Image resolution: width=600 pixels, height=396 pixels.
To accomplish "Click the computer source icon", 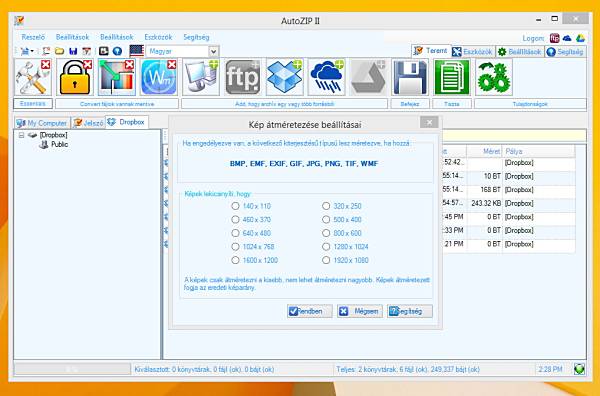I will click(x=201, y=77).
